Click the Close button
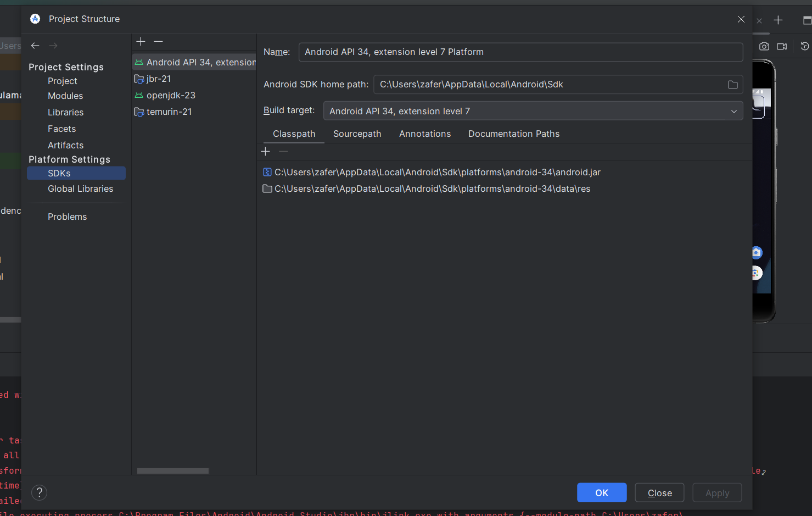Image resolution: width=812 pixels, height=516 pixels. click(x=659, y=493)
